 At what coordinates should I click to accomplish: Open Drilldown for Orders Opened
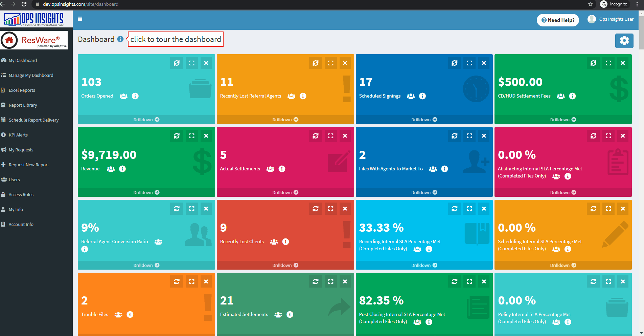tap(146, 120)
